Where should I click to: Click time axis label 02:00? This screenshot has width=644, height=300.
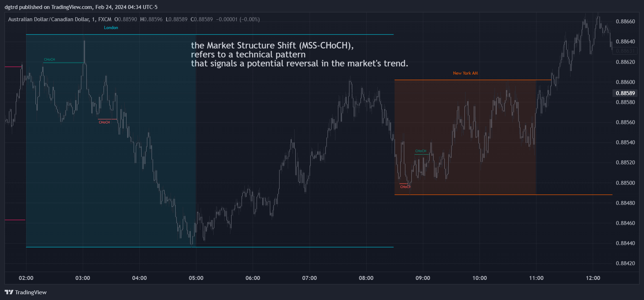[x=26, y=278]
